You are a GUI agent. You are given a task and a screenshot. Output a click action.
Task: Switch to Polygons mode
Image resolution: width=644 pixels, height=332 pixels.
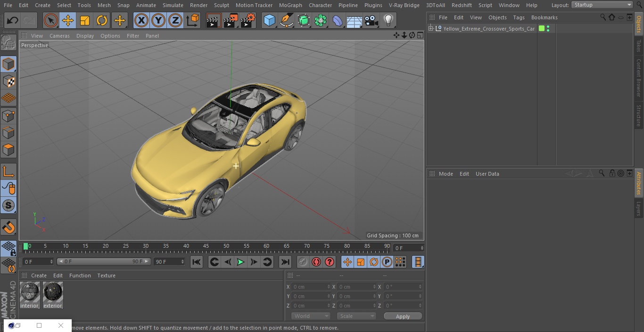click(x=8, y=150)
